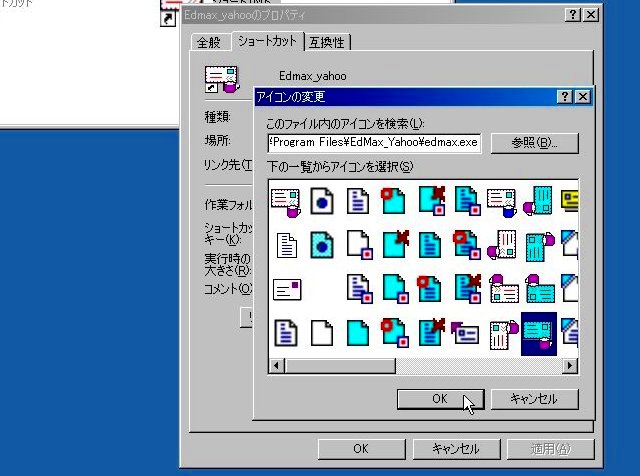Viewport: 640px width, 476px height.
Task: Select the yellow card icon
Action: [570, 200]
